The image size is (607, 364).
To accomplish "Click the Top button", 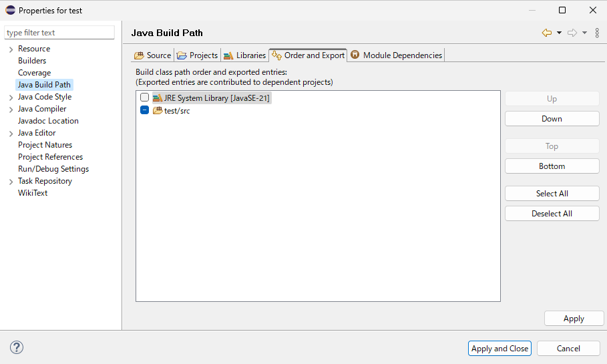I will (552, 146).
